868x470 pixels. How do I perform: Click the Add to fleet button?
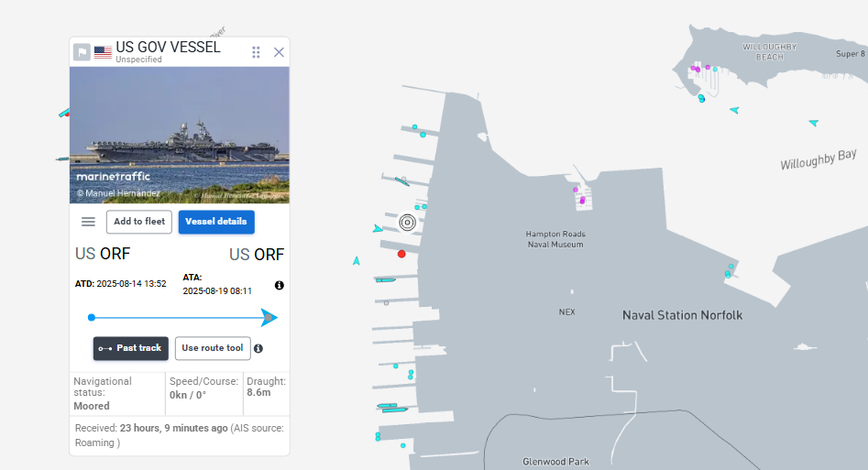[139, 222]
